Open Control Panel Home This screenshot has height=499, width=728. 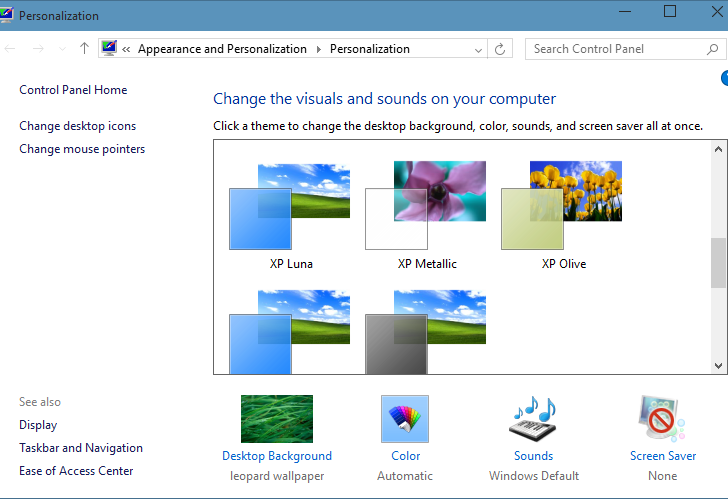pos(73,90)
